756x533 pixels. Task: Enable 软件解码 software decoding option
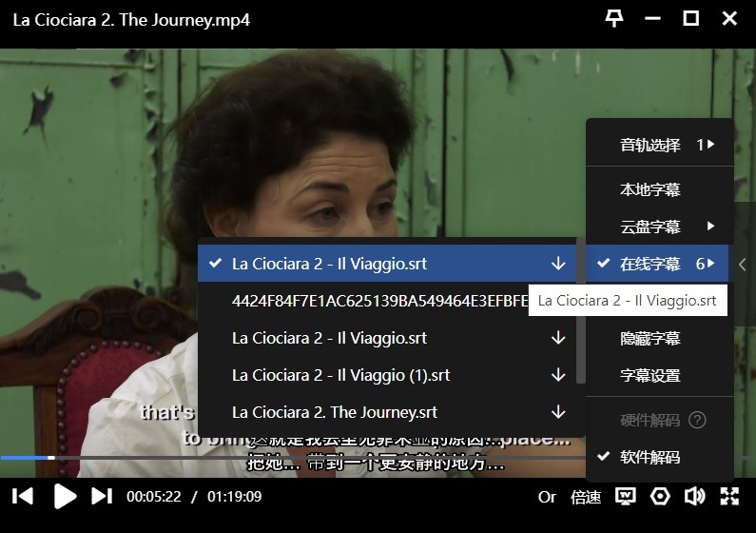coord(650,457)
